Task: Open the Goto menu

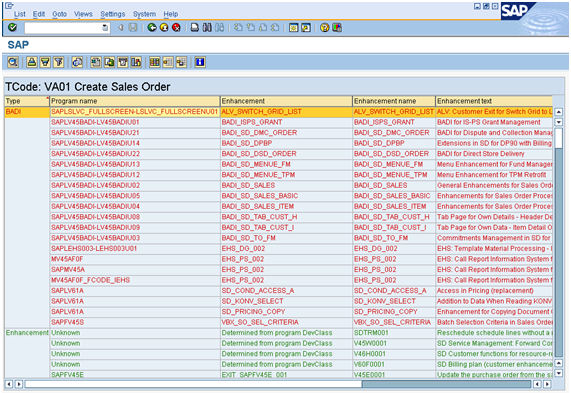Action: coord(59,14)
